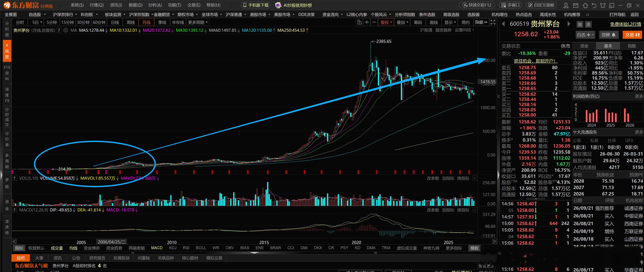Switch chart period to 日线
644x272 pixels.
[x=115, y=22]
